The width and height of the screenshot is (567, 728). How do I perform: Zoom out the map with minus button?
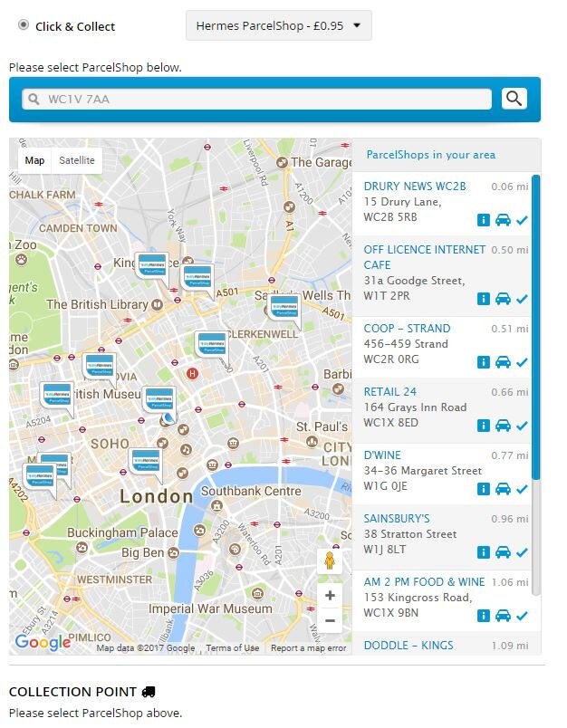click(330, 620)
